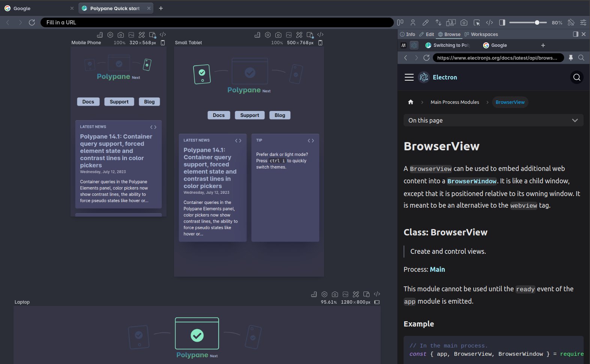
Task: Switch to the Workspaces panel tab
Action: click(481, 34)
